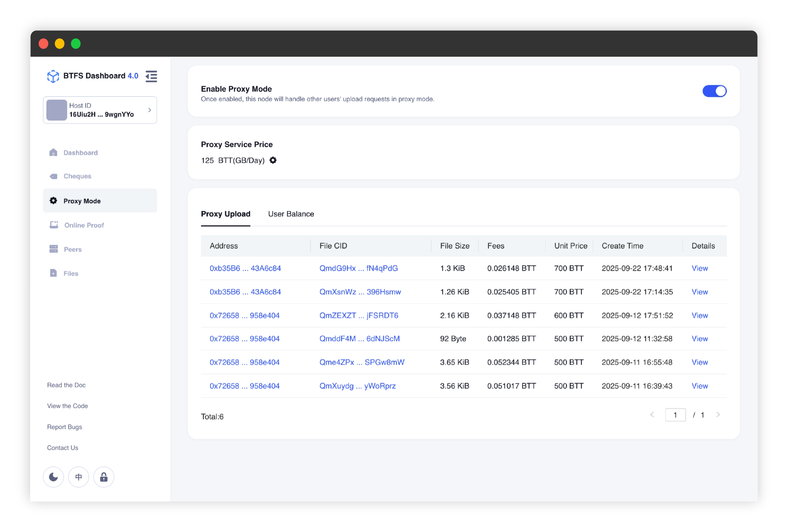Go to previous page arrow
This screenshot has width=788, height=532.
pos(652,415)
